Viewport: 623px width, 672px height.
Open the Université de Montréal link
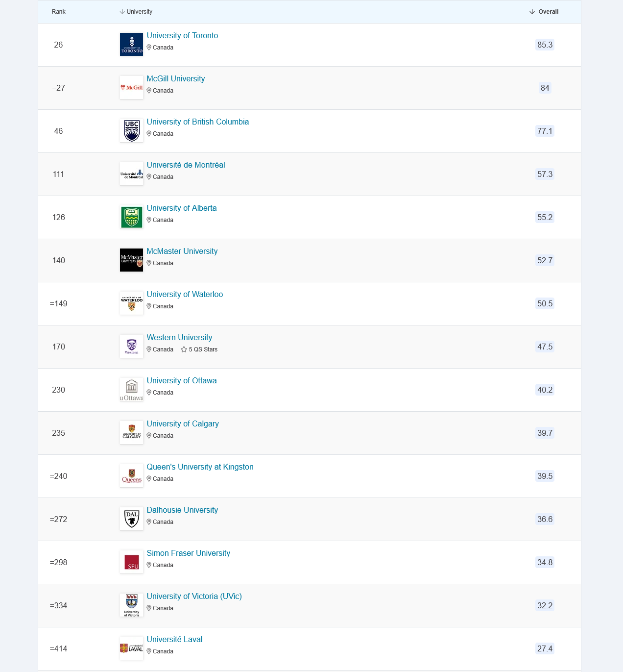[186, 165]
